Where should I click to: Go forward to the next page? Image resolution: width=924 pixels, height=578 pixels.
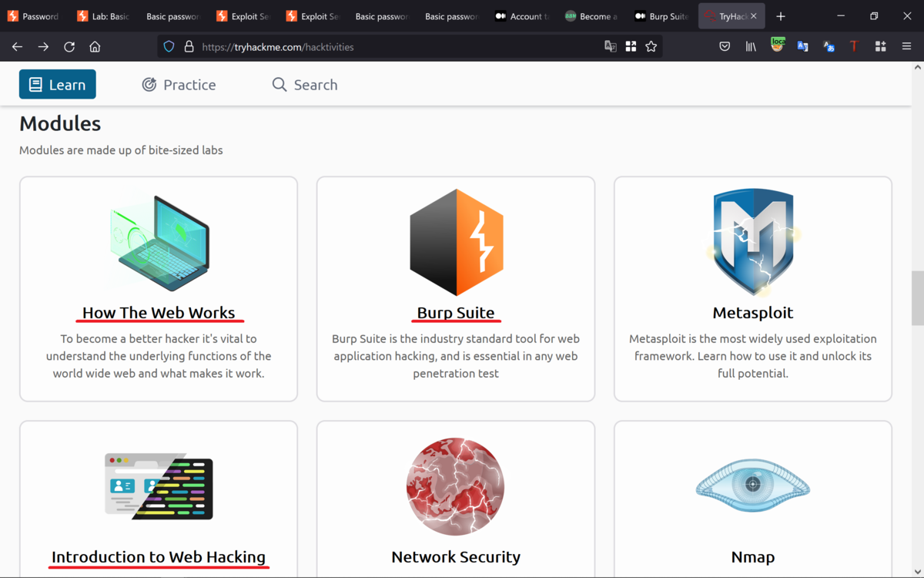pyautogui.click(x=43, y=47)
